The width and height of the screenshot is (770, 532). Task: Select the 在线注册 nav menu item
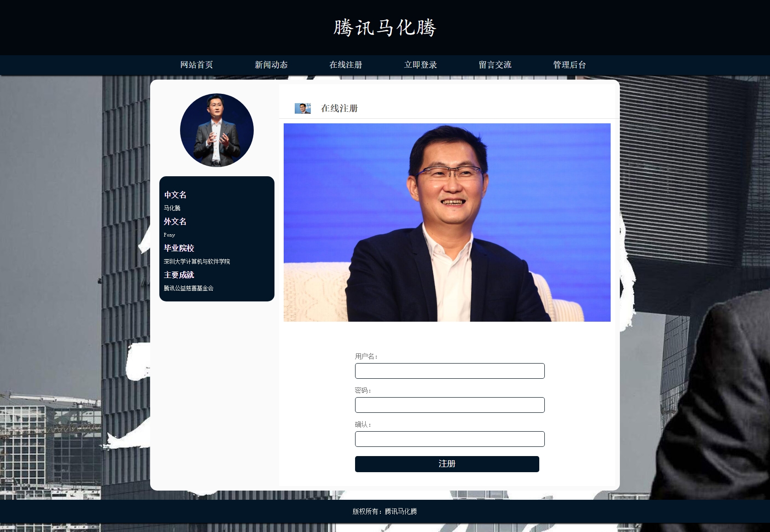346,65
